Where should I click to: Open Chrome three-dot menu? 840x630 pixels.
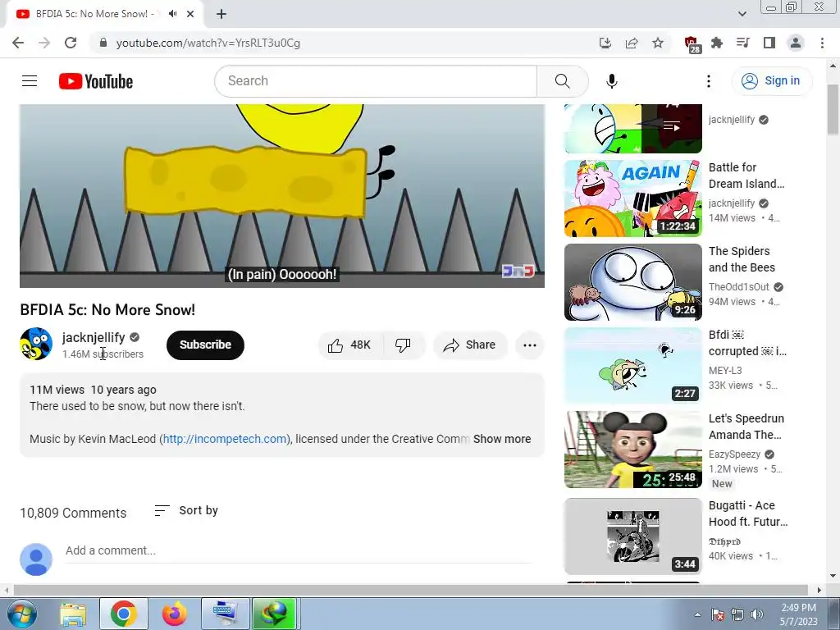[x=822, y=43]
